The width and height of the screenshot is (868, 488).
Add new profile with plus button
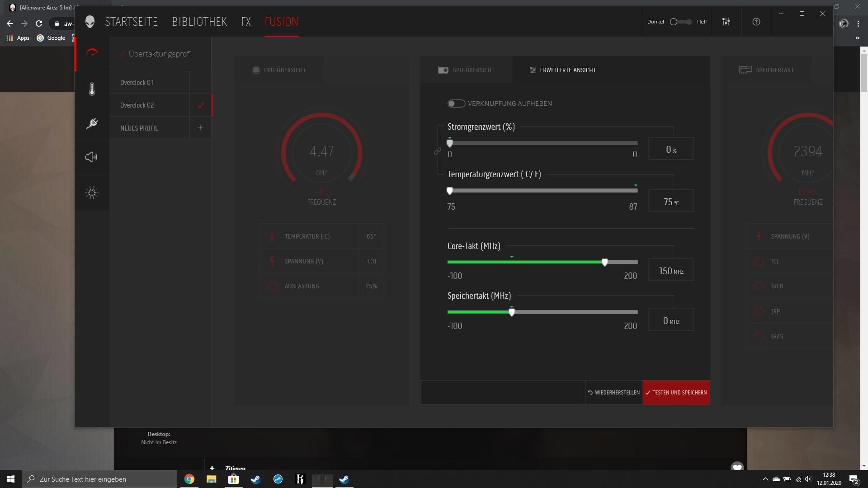(200, 128)
